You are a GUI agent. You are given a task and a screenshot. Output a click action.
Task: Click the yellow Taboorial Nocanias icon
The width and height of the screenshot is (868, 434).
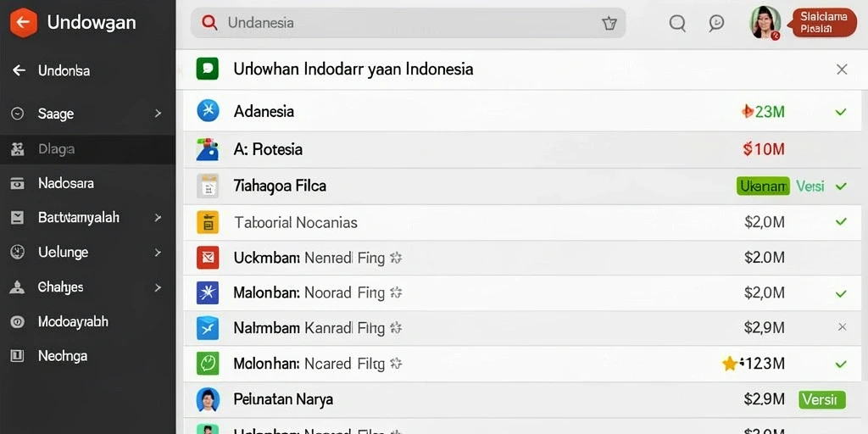209,222
